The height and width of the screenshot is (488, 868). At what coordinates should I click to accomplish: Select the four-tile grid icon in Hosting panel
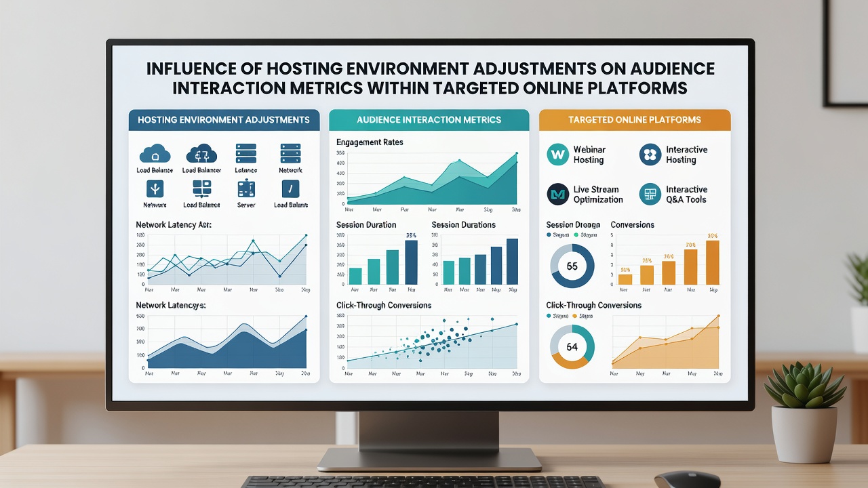[x=201, y=188]
